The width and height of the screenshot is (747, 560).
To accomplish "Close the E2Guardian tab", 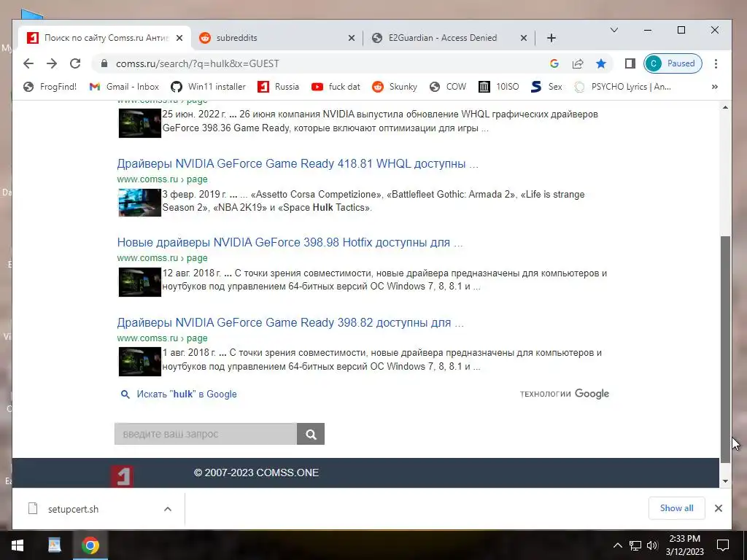I will click(524, 38).
